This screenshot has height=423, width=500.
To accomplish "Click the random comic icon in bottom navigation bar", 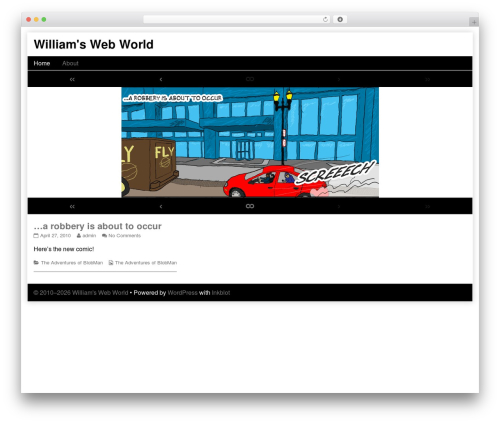I will click(x=250, y=206).
